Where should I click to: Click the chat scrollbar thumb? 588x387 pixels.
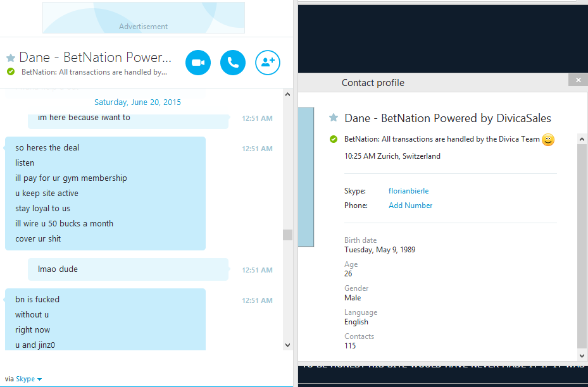(x=287, y=235)
